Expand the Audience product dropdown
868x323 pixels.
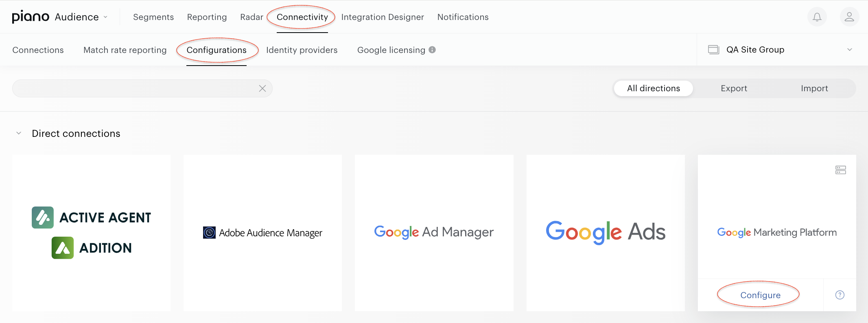click(81, 17)
